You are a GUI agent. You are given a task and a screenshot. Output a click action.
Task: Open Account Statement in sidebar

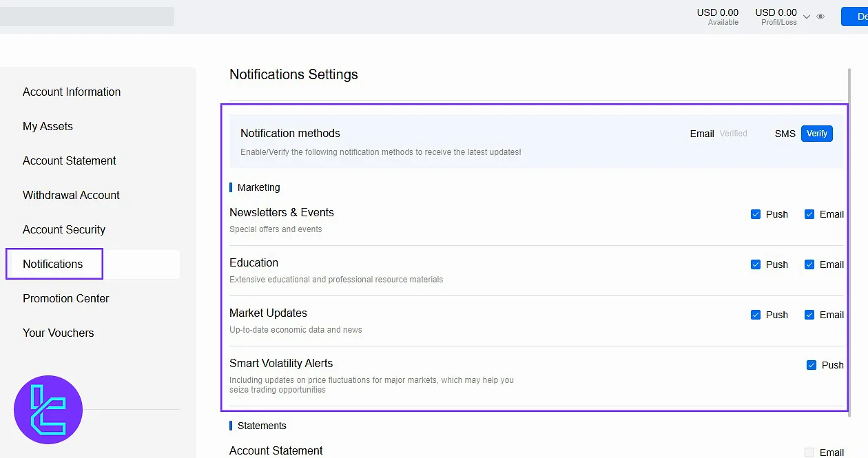(69, 160)
